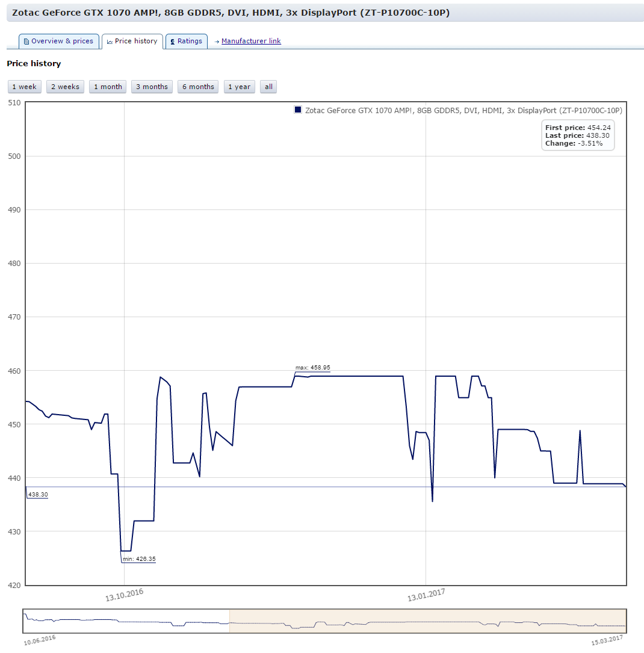Image resolution: width=644 pixels, height=653 pixels.
Task: Click the 15.03.2017 end date label
Action: click(x=607, y=640)
